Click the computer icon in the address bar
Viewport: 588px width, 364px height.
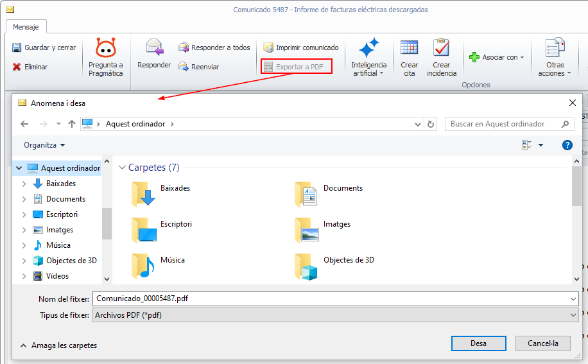coord(87,124)
